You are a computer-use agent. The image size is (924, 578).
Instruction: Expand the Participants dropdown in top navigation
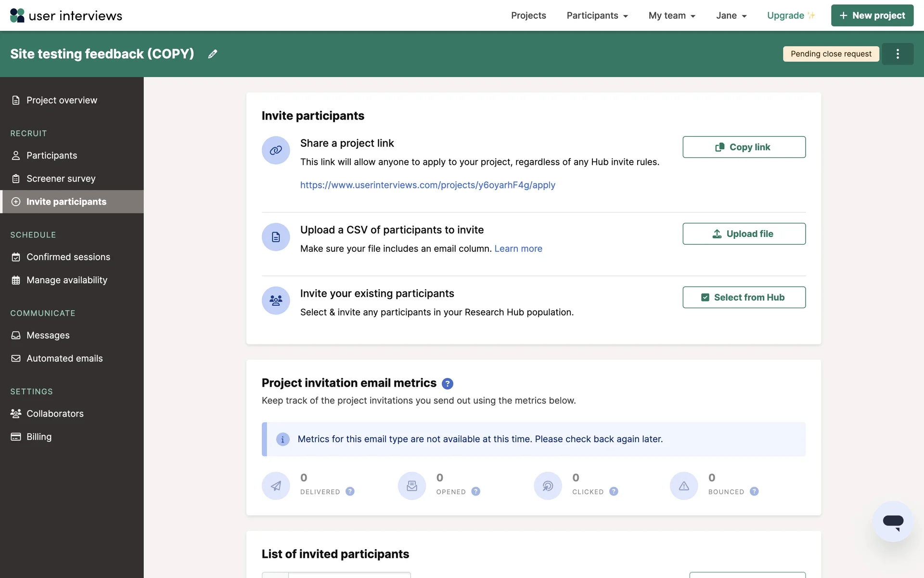[597, 15]
